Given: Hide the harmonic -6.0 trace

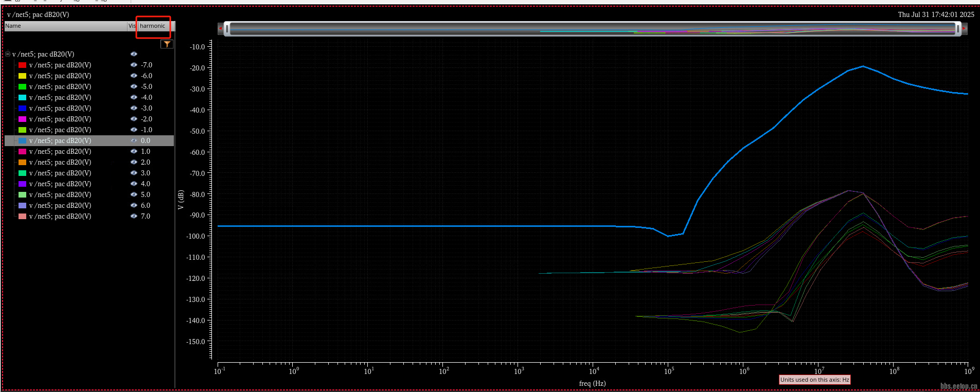Looking at the screenshot, I should click(x=134, y=76).
